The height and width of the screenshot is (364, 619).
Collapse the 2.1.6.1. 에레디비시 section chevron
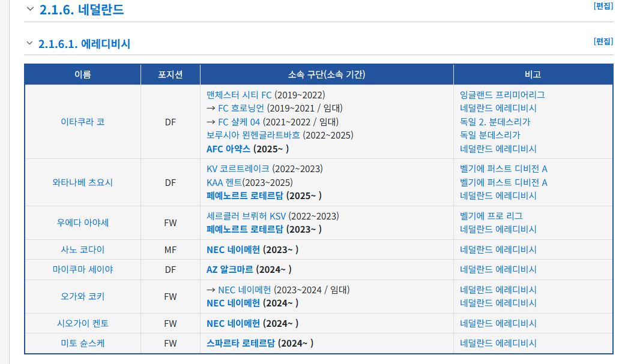pos(29,43)
